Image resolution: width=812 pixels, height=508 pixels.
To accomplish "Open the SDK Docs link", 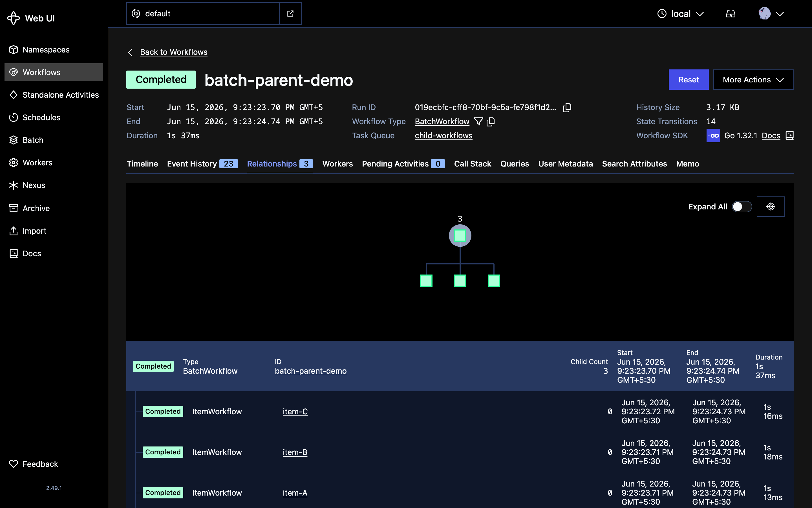I will pos(771,136).
